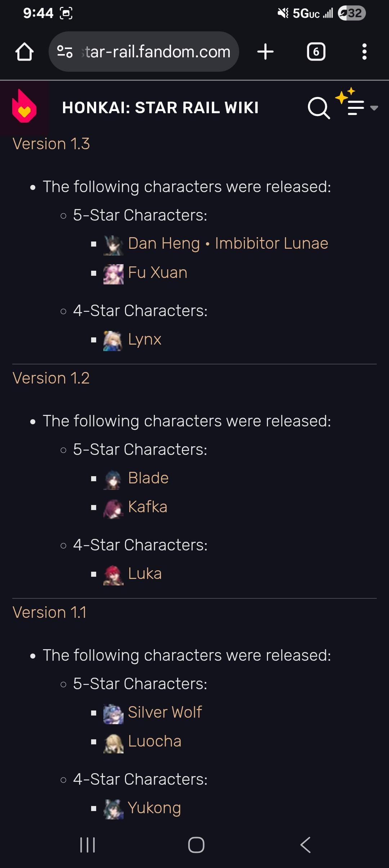Screen dimensions: 389x868
Task: Open the Version 1.2 link
Action: tap(51, 378)
